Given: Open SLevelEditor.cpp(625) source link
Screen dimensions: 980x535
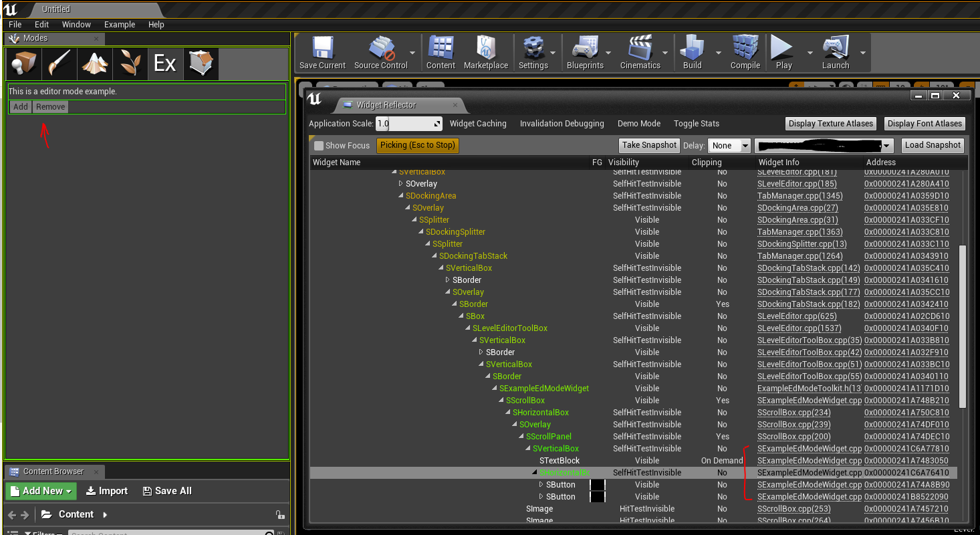Looking at the screenshot, I should (797, 316).
